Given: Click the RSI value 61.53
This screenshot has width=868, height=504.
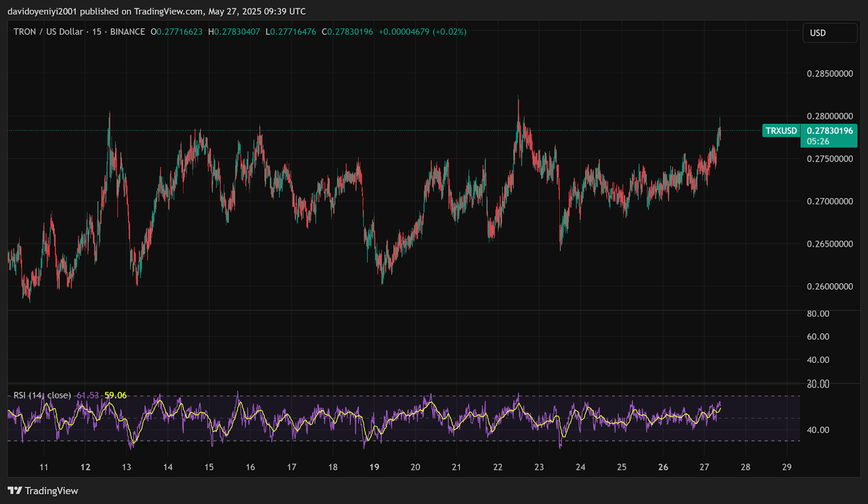Looking at the screenshot, I should coord(87,395).
